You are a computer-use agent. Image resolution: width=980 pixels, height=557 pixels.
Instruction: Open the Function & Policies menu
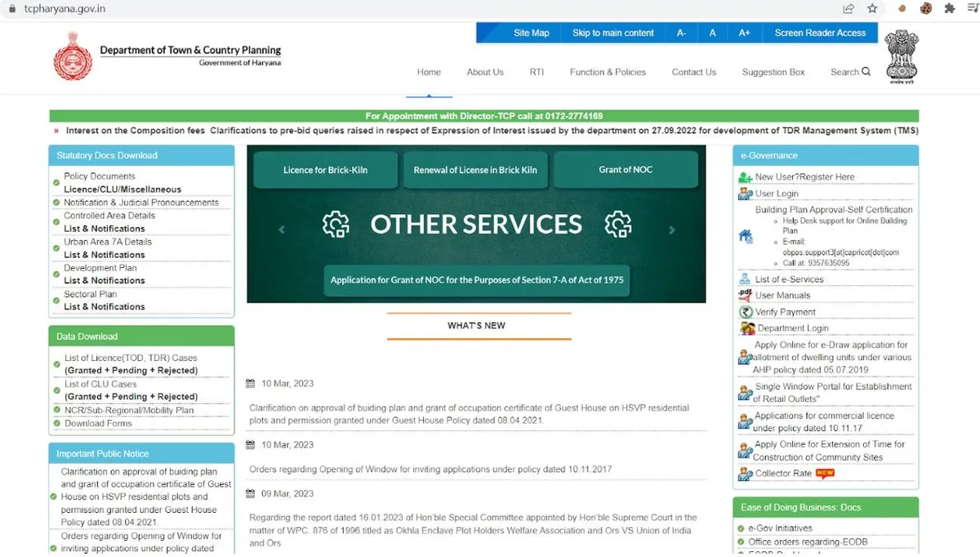tap(608, 72)
